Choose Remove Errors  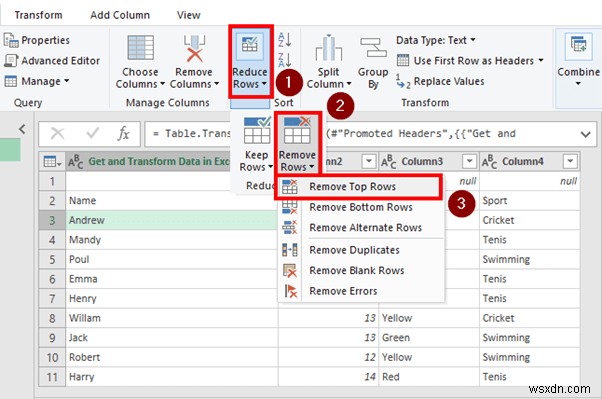pyautogui.click(x=360, y=291)
